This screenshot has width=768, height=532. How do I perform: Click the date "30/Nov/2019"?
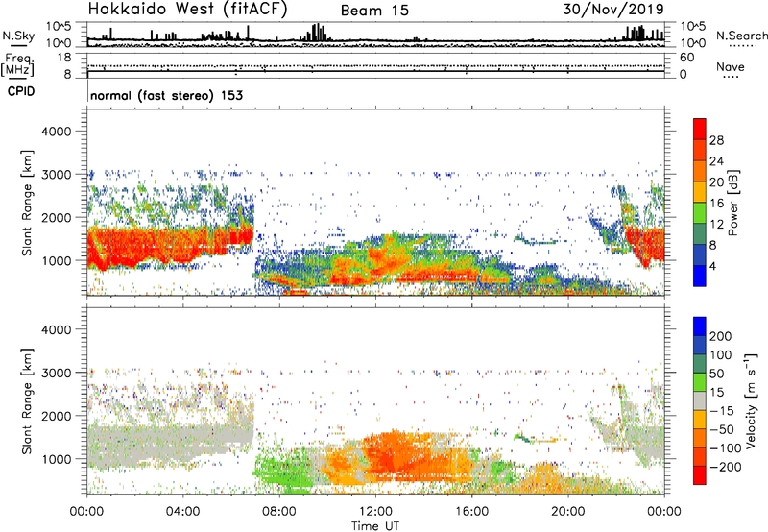(613, 9)
